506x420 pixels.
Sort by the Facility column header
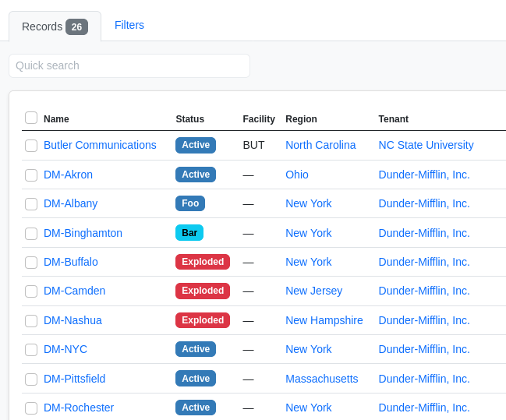tap(259, 119)
